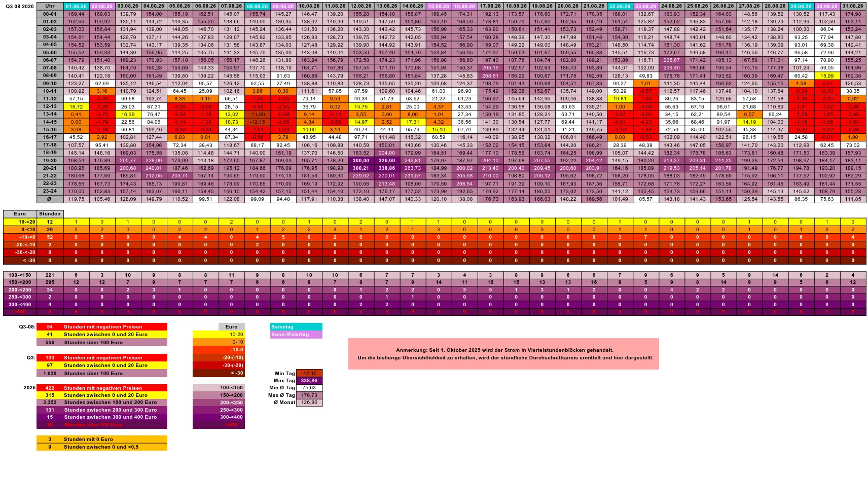The image size is (868, 478).
Task: Select 'Stunden zwischen 300 und 400 Euro'
Action: tap(111, 417)
